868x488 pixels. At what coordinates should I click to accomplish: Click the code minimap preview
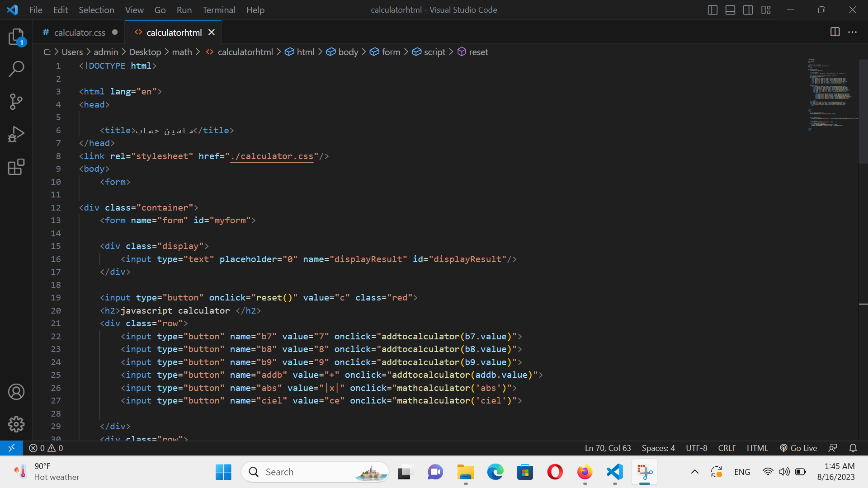click(833, 94)
